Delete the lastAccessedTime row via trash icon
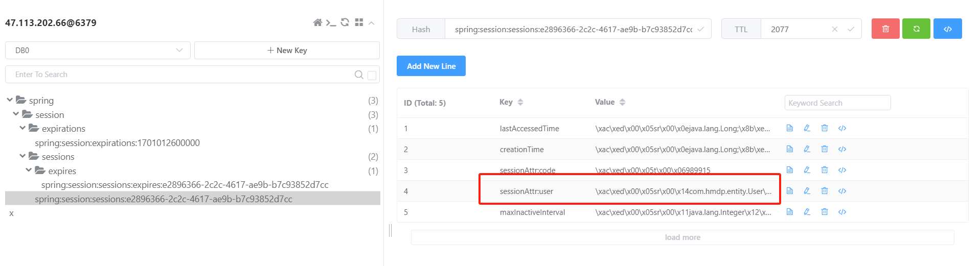Screen dimensions: 980x266 825,128
